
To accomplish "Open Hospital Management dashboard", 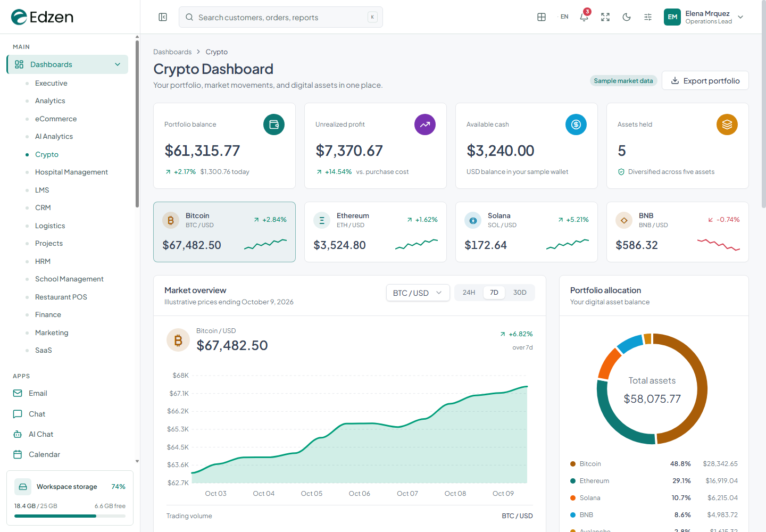I will click(71, 172).
